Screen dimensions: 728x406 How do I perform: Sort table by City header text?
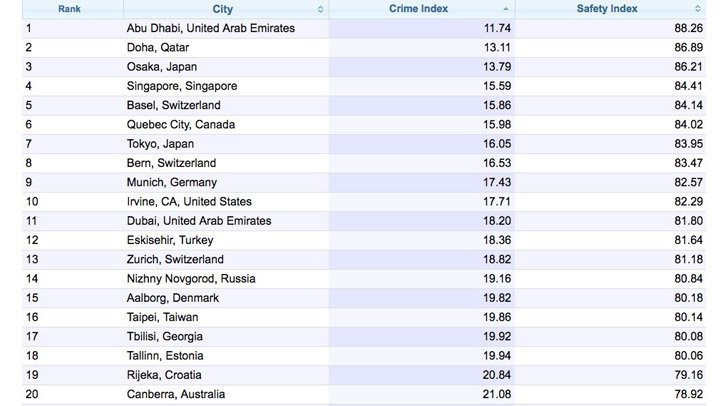[x=223, y=9]
